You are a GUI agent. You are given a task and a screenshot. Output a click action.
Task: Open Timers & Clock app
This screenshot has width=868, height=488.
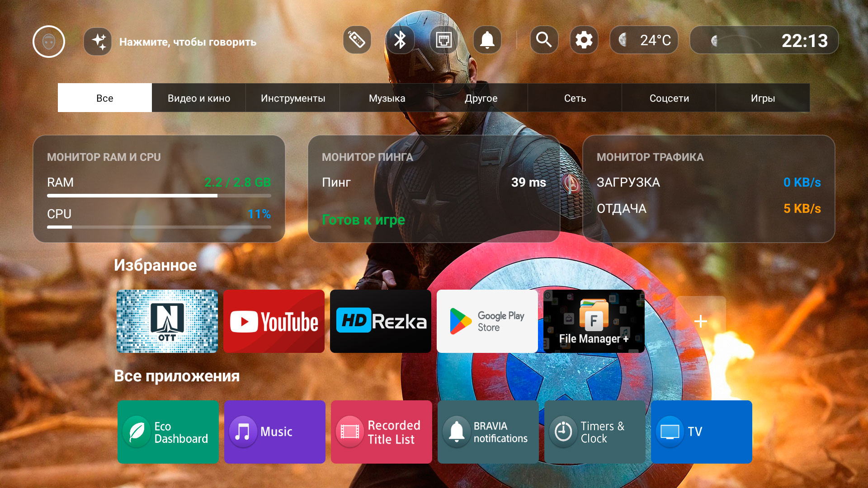pos(595,432)
